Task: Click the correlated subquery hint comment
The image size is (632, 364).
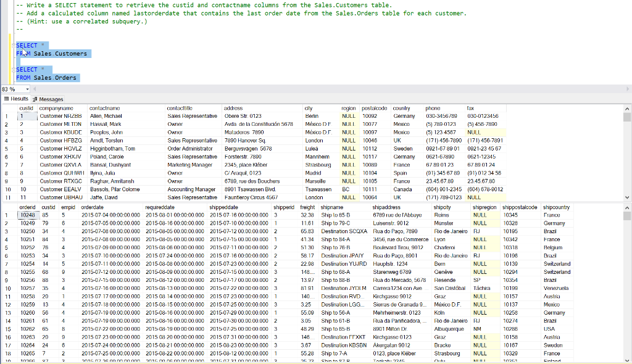Action: coord(62,20)
